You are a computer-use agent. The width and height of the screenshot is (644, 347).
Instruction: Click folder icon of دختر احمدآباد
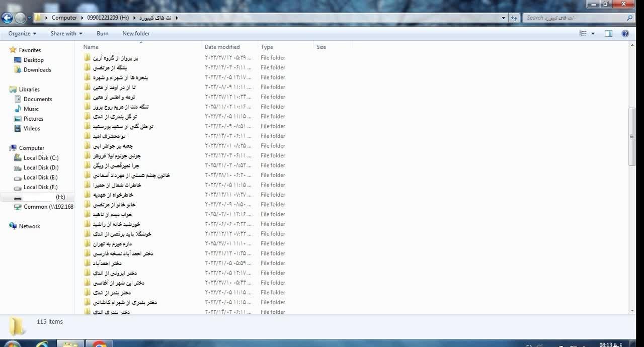[x=88, y=263]
